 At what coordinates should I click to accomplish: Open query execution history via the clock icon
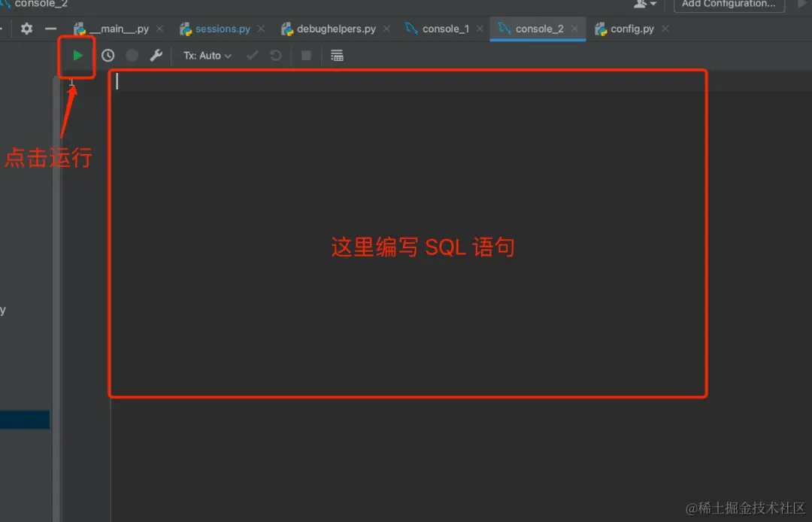pyautogui.click(x=106, y=55)
